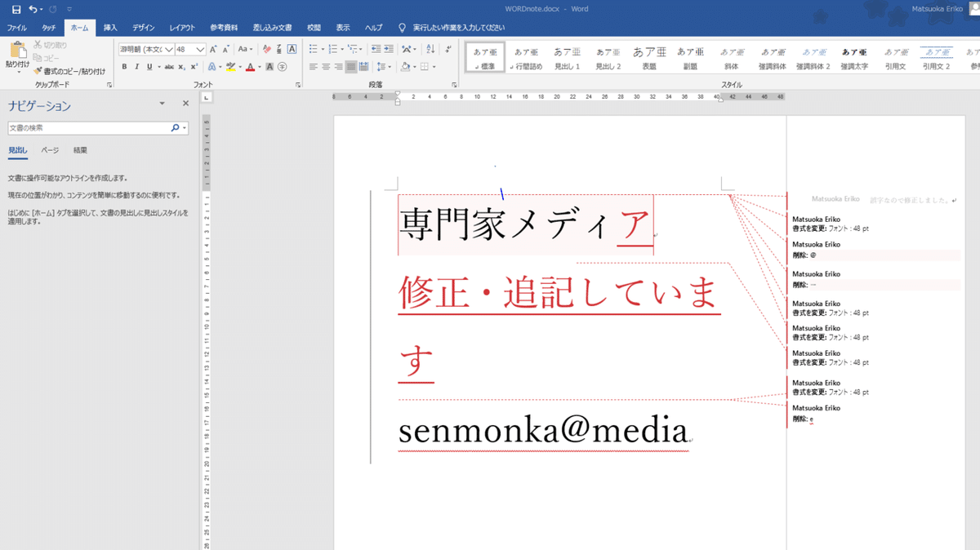
Task: Apply the 引用文 (Quote) style
Action: point(896,57)
